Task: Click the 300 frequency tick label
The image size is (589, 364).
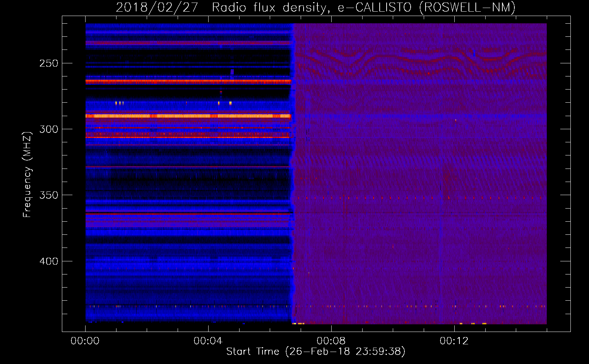Action: tap(49, 129)
